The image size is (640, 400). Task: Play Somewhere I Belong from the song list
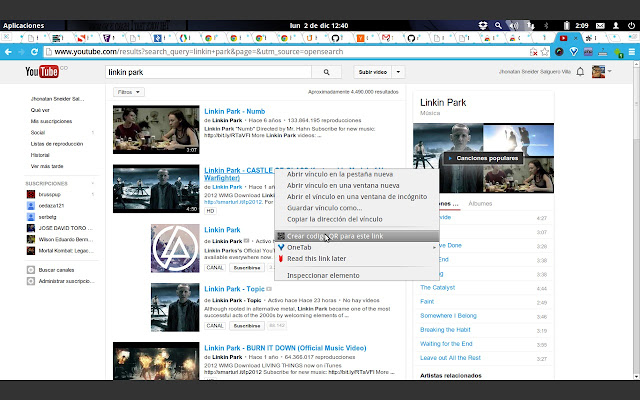[x=448, y=316]
